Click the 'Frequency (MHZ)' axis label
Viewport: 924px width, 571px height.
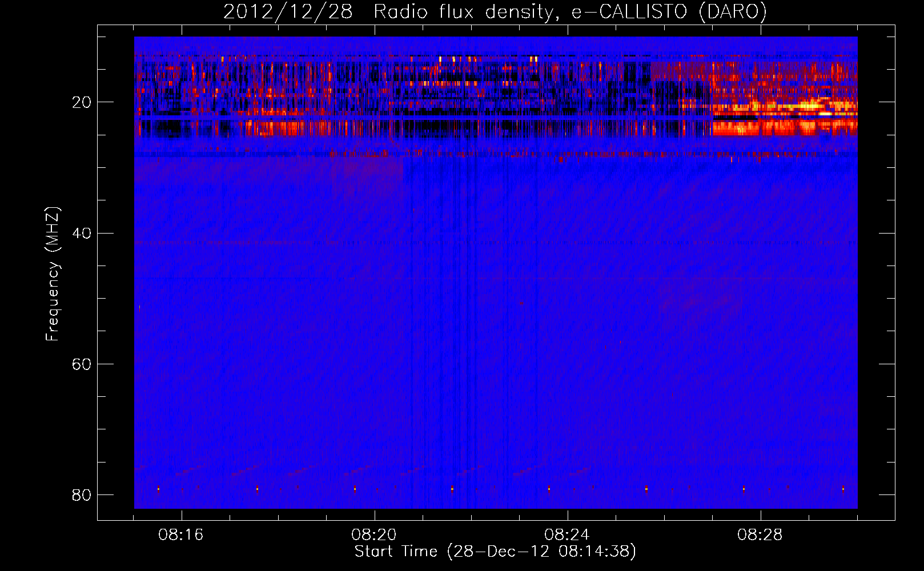pos(52,274)
